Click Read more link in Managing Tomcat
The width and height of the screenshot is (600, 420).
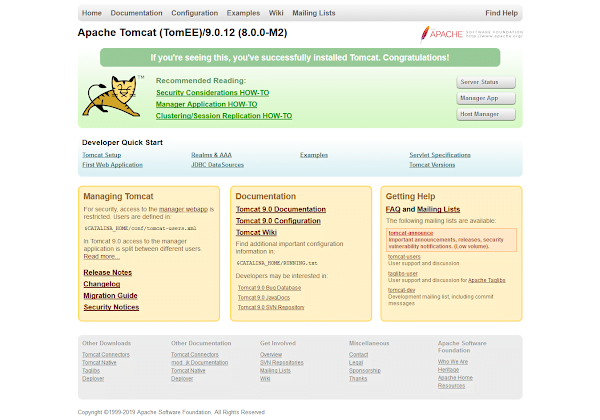102,257
